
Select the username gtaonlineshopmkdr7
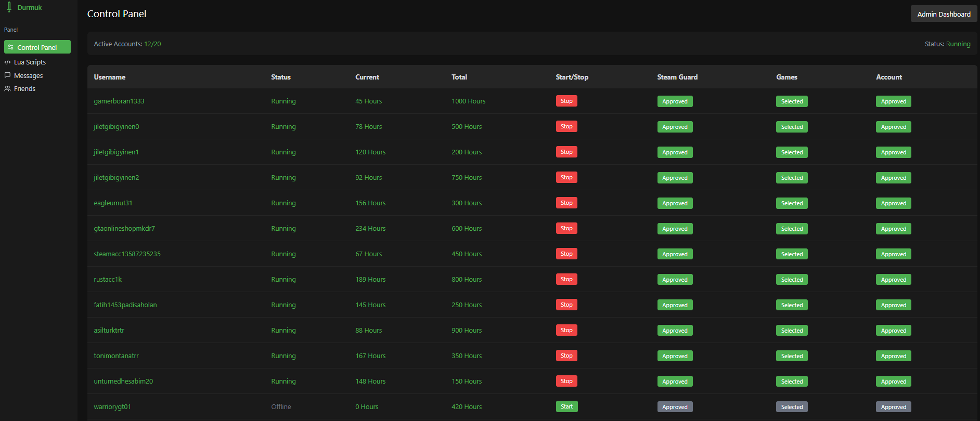pos(124,228)
